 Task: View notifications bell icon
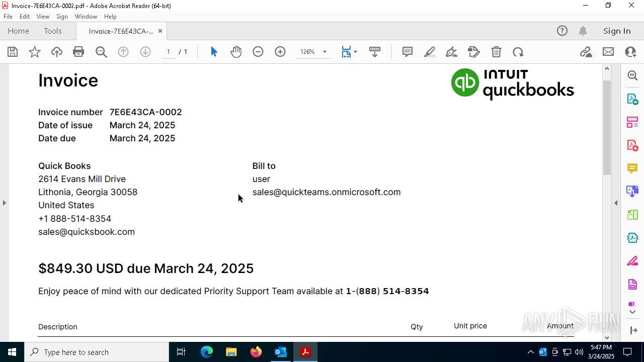click(x=583, y=31)
